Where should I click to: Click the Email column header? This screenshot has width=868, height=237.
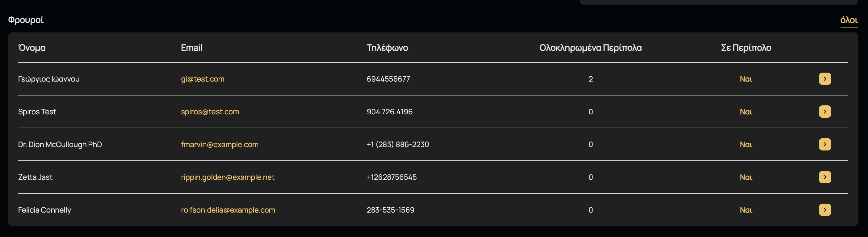coord(191,48)
